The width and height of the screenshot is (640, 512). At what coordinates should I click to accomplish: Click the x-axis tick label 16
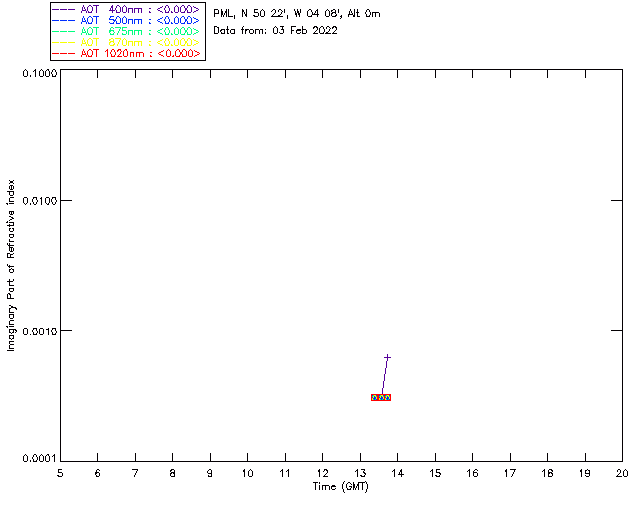click(472, 473)
